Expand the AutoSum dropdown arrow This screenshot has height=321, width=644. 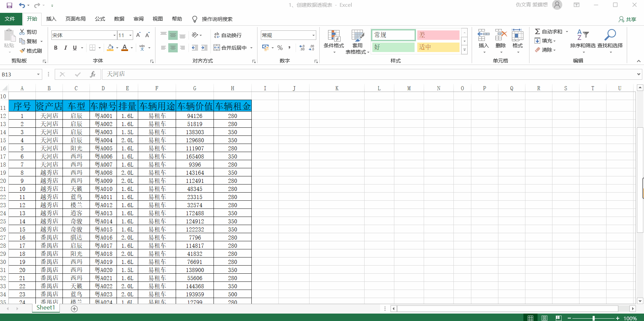coord(567,31)
